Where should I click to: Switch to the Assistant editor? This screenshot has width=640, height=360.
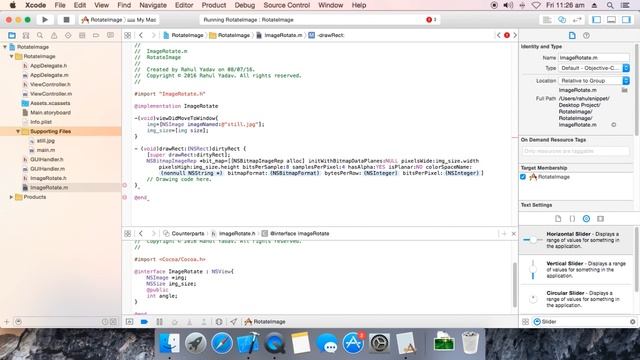point(562,20)
